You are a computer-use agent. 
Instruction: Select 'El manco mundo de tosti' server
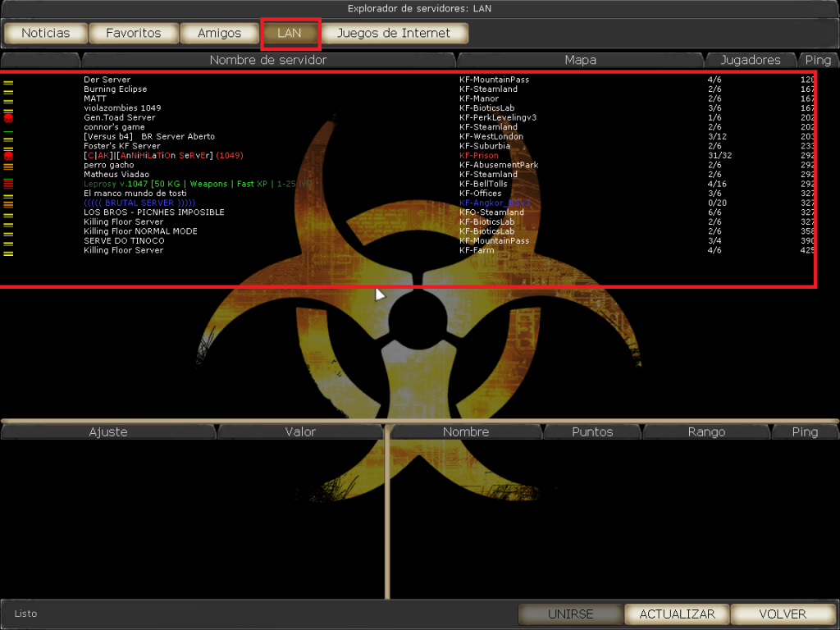pyautogui.click(x=135, y=194)
